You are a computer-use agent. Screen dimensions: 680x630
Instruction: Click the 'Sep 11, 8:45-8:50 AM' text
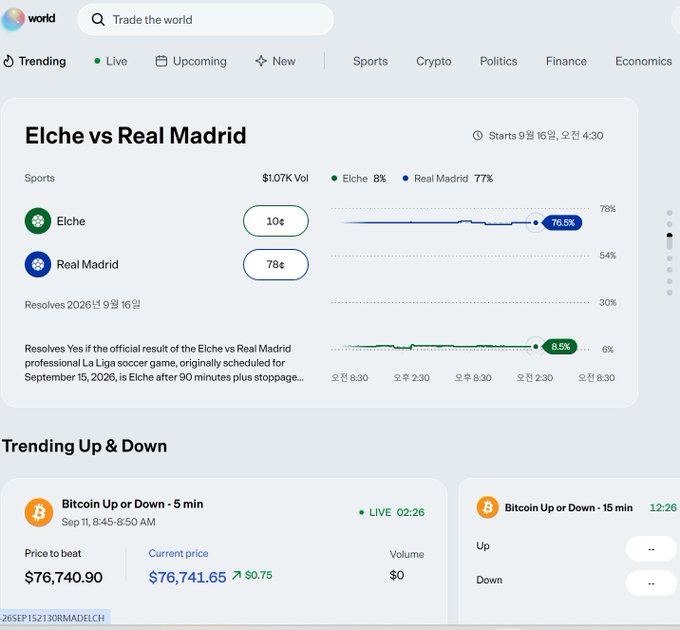click(x=108, y=522)
